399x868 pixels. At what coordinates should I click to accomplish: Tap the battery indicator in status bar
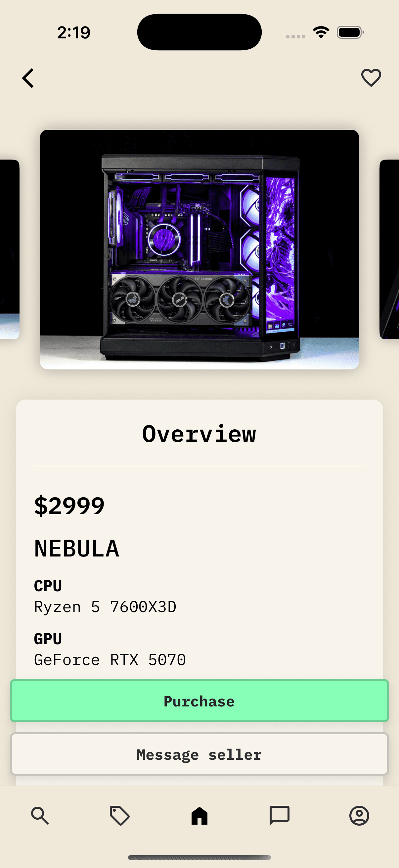pos(350,32)
